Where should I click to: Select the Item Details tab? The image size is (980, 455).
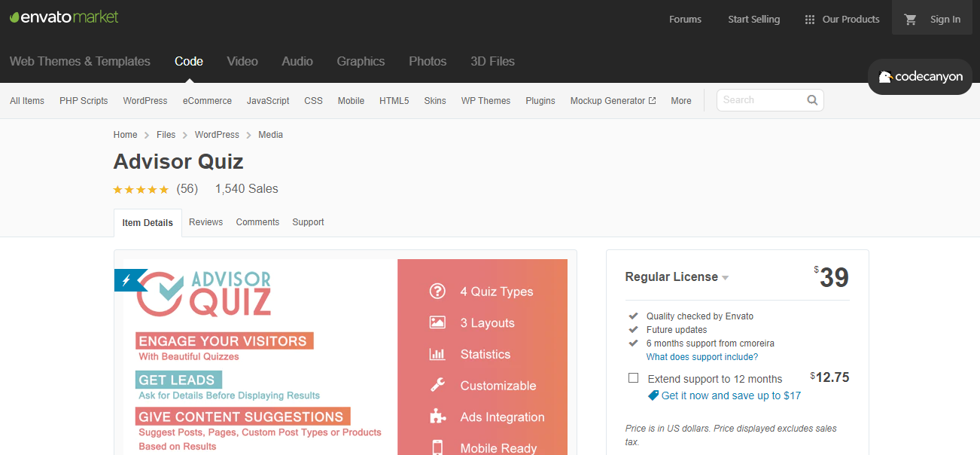click(148, 223)
